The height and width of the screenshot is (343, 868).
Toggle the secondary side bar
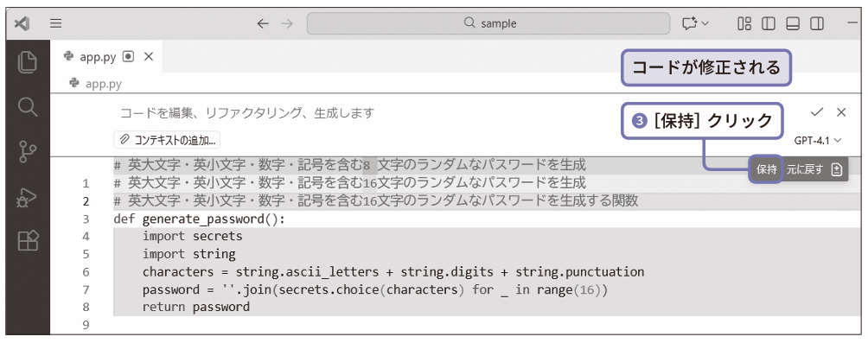click(816, 24)
